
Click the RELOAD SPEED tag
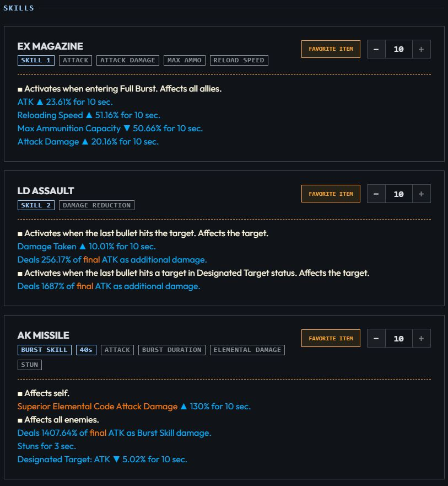pos(239,61)
